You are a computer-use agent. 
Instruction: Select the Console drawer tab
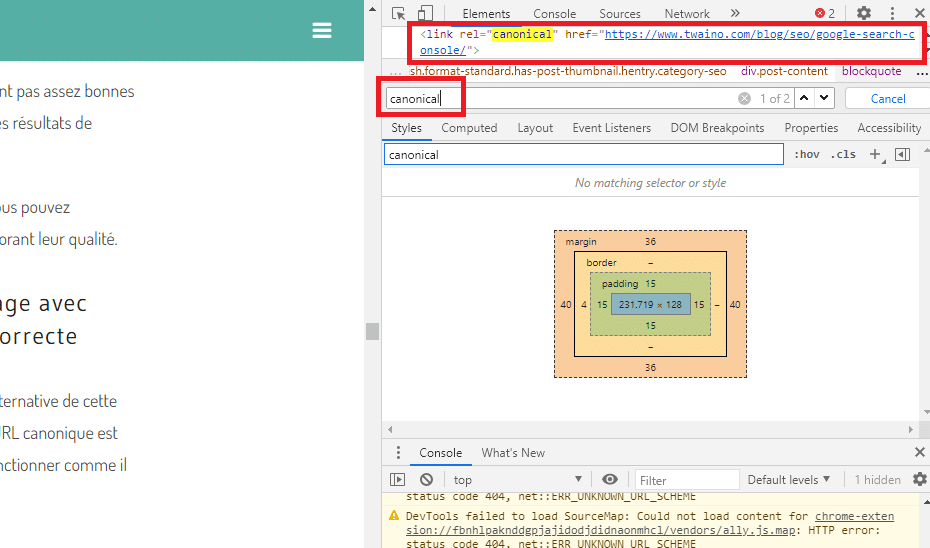(x=440, y=453)
